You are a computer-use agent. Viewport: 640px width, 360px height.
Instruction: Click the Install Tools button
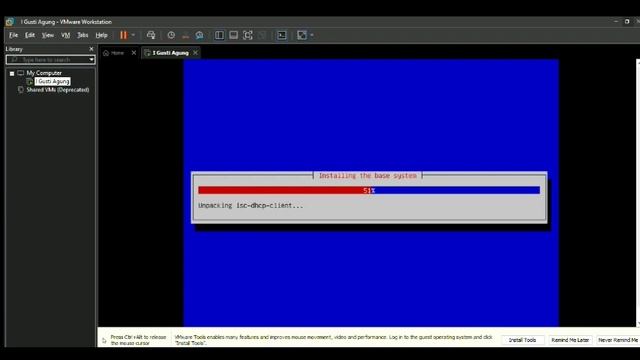[522, 340]
